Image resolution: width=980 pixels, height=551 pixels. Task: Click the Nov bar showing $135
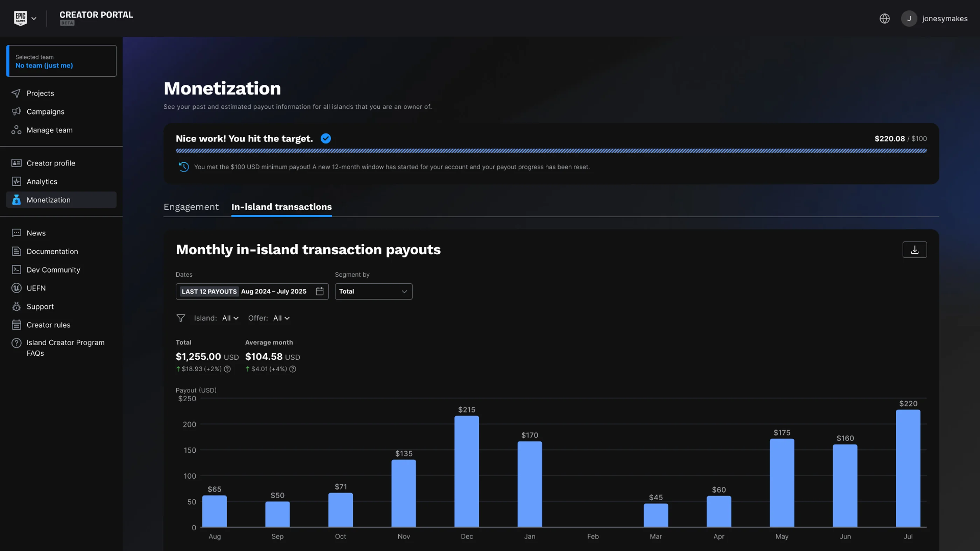404,493
